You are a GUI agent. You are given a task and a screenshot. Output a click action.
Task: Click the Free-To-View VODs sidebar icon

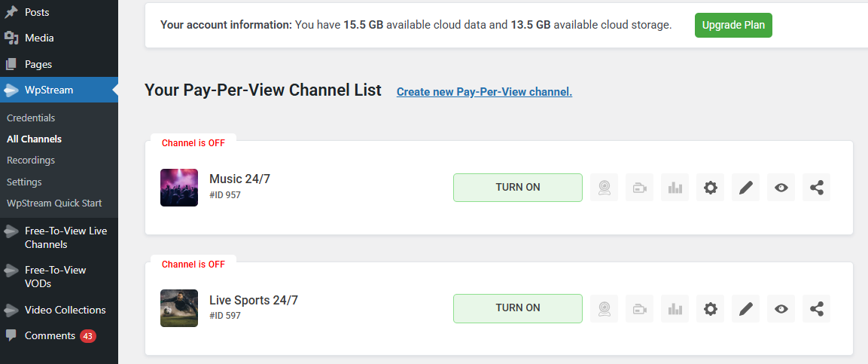11,270
